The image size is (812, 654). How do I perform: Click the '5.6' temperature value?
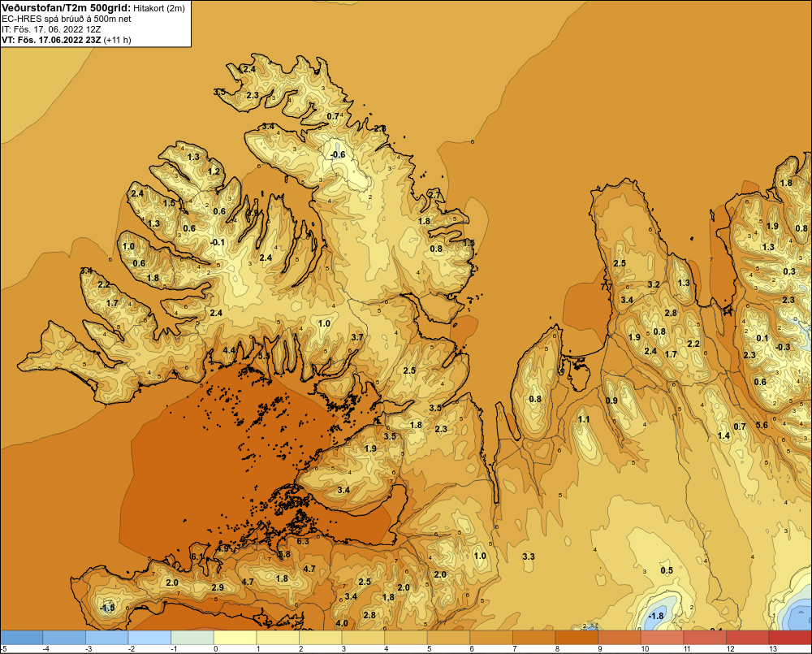tap(762, 425)
